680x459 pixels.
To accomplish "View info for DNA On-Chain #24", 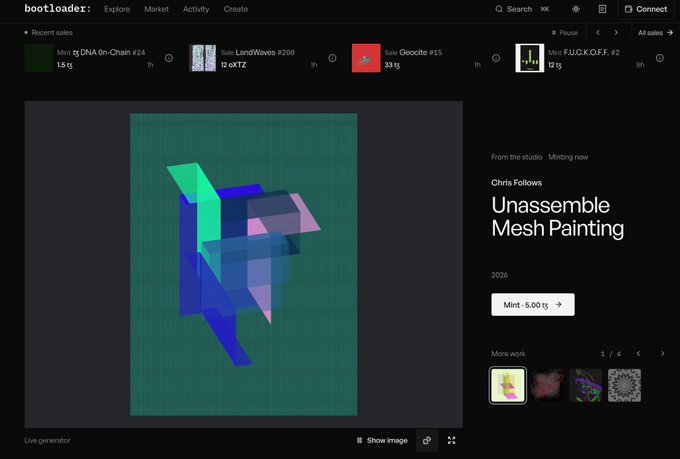I will (169, 58).
